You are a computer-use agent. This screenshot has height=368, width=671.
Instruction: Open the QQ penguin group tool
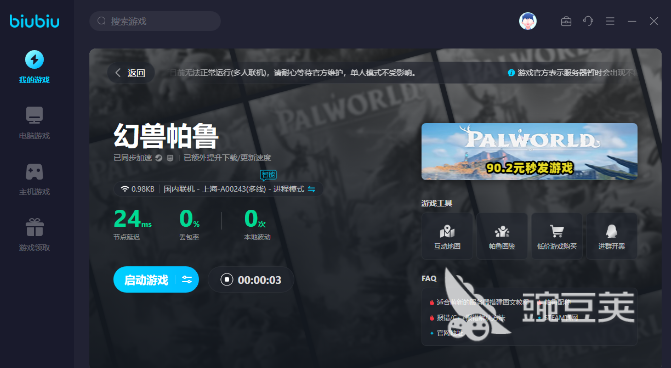tap(612, 236)
